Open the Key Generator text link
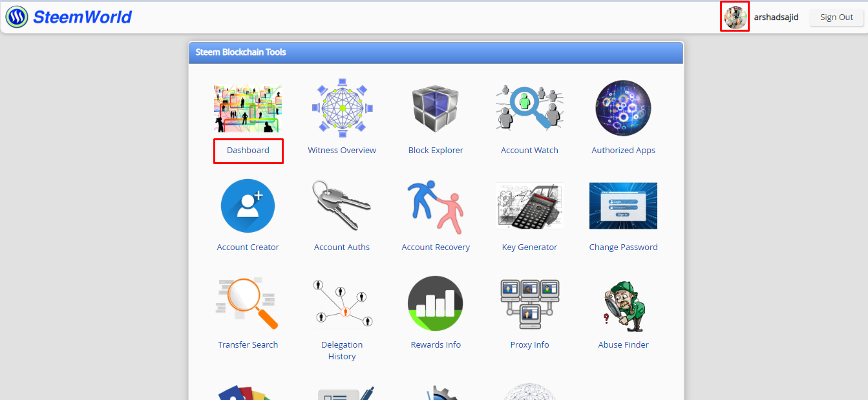This screenshot has height=400, width=868. [529, 247]
